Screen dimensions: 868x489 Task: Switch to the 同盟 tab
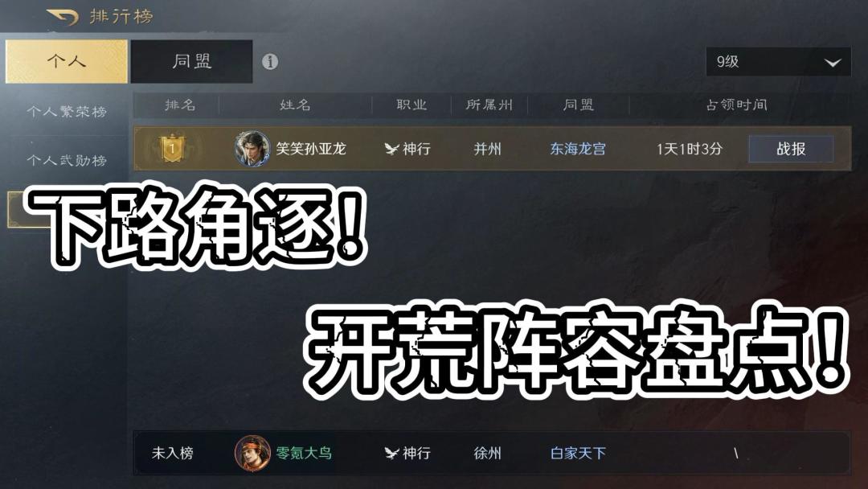coord(191,61)
